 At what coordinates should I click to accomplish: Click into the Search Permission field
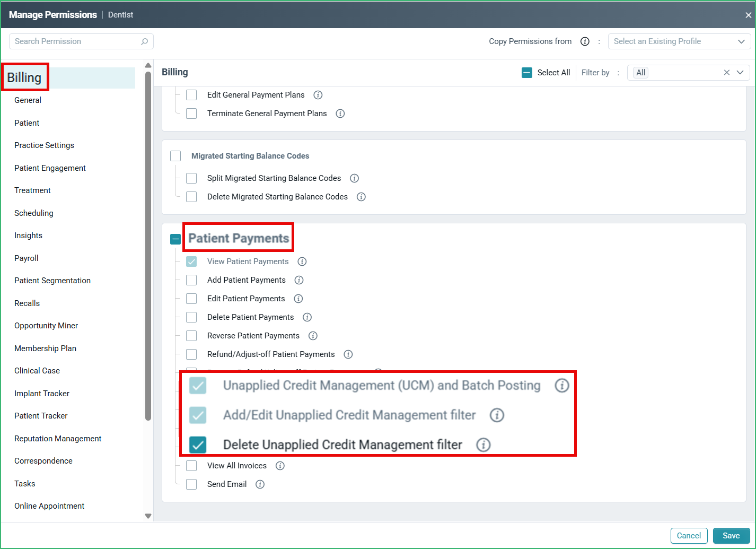pyautogui.click(x=81, y=41)
